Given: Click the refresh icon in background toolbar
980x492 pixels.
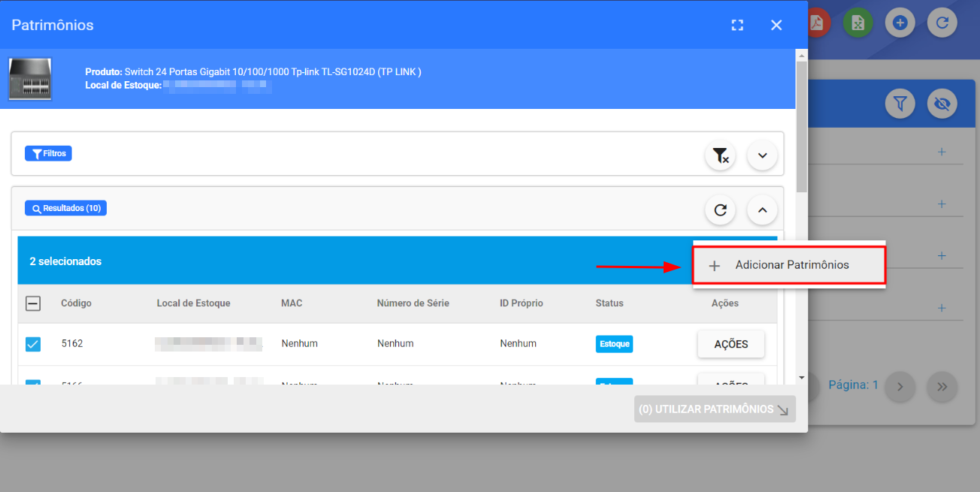Looking at the screenshot, I should 942,23.
